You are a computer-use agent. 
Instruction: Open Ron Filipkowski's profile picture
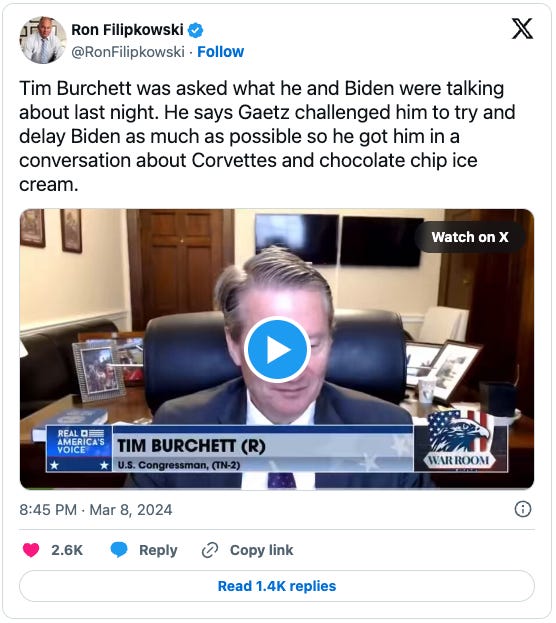click(x=43, y=40)
